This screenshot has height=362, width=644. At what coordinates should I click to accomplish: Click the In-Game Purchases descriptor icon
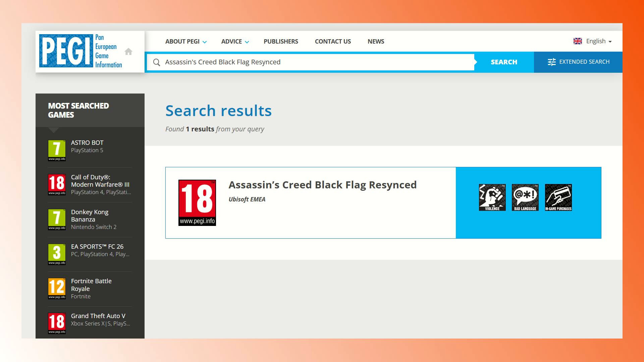click(x=558, y=197)
